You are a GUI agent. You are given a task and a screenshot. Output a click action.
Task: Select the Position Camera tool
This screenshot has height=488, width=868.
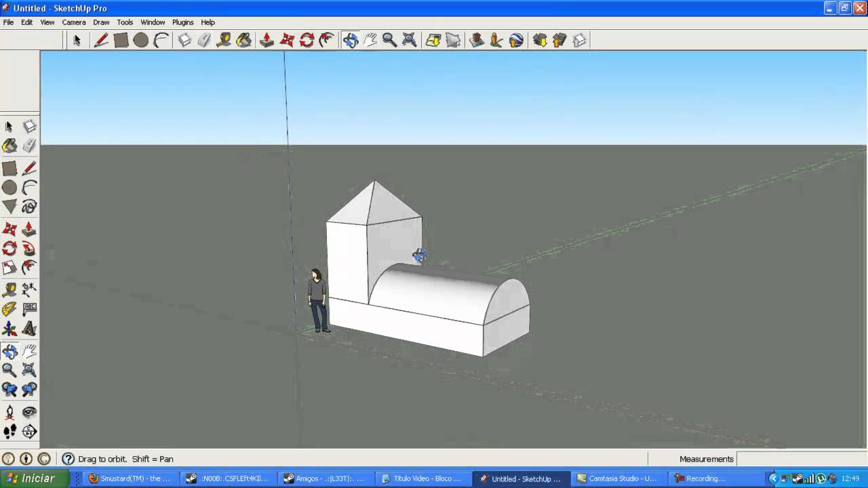coord(9,412)
